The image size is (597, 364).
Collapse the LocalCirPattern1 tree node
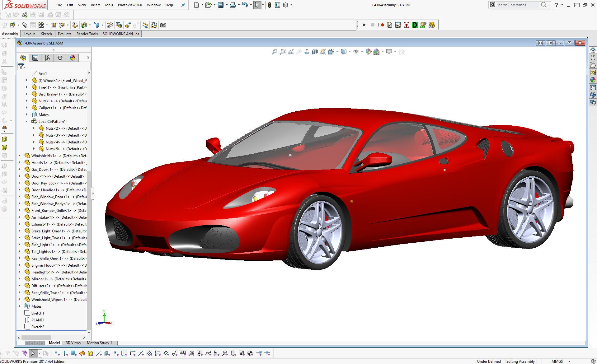[x=26, y=121]
